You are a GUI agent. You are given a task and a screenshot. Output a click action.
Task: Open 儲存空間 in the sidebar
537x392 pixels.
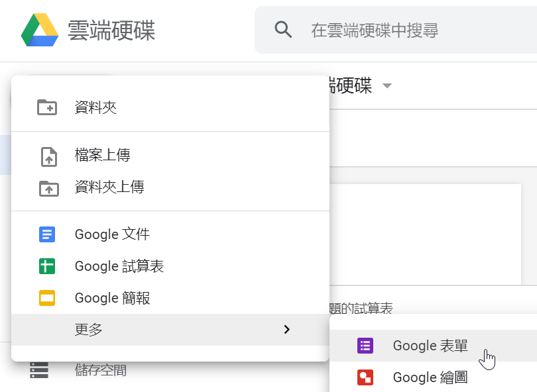click(x=101, y=370)
